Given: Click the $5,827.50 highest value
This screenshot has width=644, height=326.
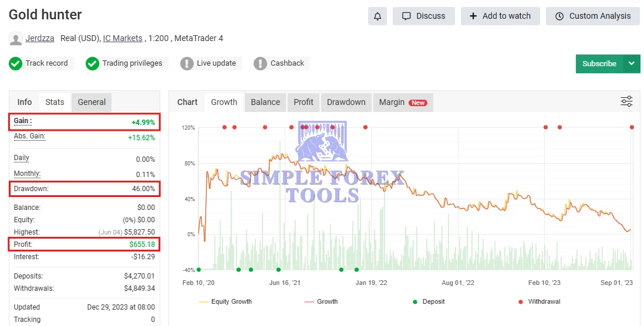Looking at the screenshot, I should point(140,232).
